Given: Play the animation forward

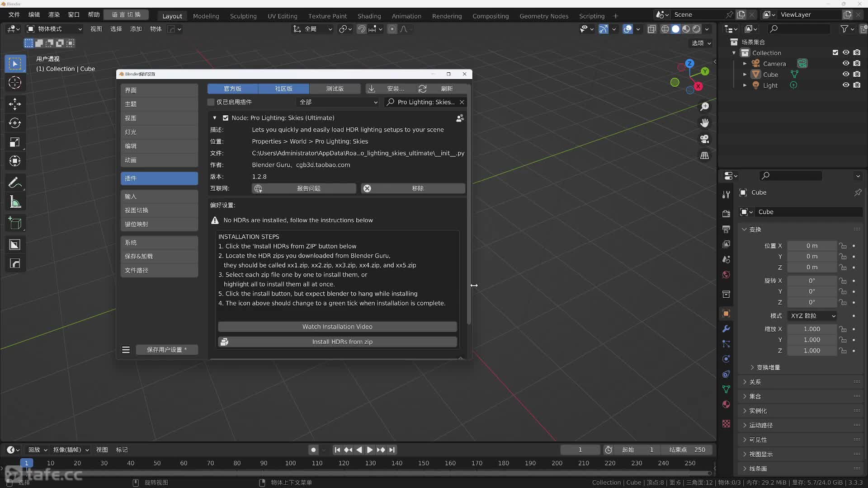Looking at the screenshot, I should [x=370, y=450].
